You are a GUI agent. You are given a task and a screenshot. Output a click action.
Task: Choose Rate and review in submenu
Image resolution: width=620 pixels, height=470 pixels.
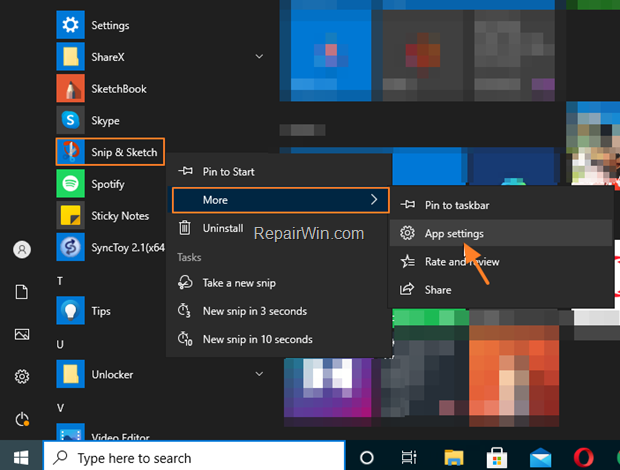coord(501,262)
